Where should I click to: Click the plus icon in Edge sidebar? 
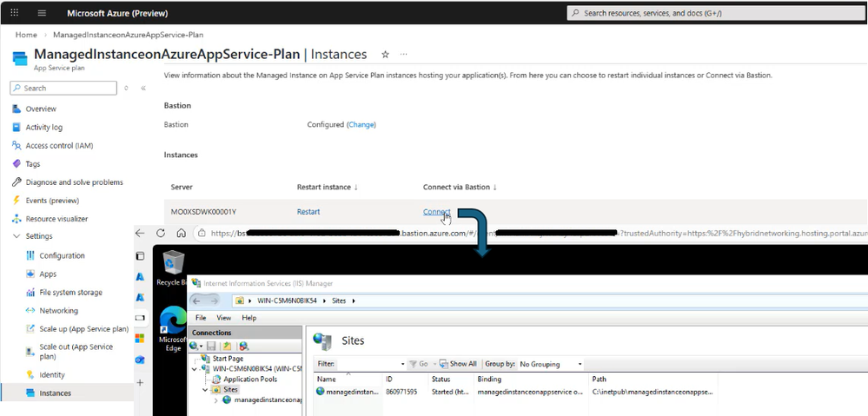tap(140, 382)
